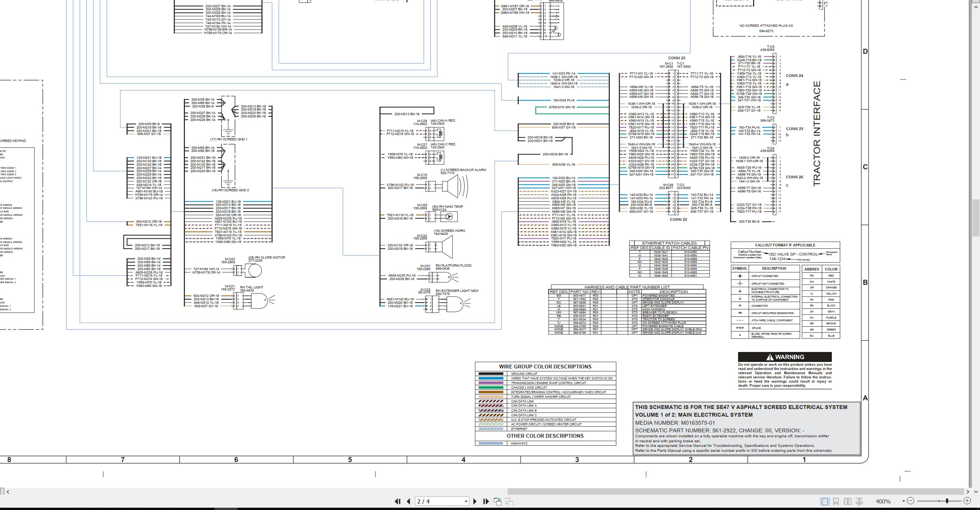
Task: Click the CAN A RES label
Action: 443,121
